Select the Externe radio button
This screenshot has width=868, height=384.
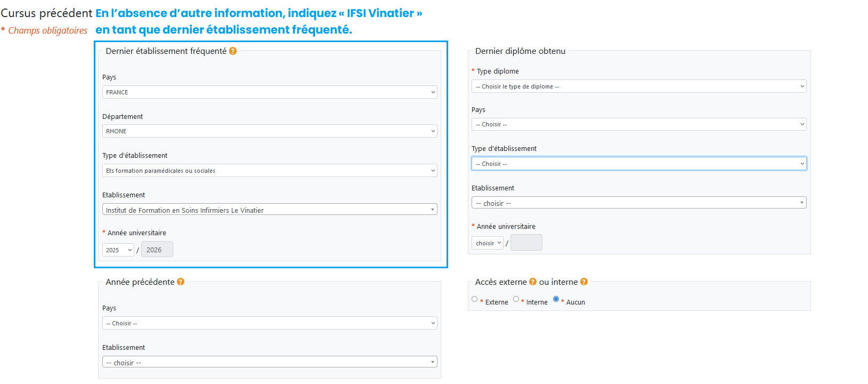point(474,299)
